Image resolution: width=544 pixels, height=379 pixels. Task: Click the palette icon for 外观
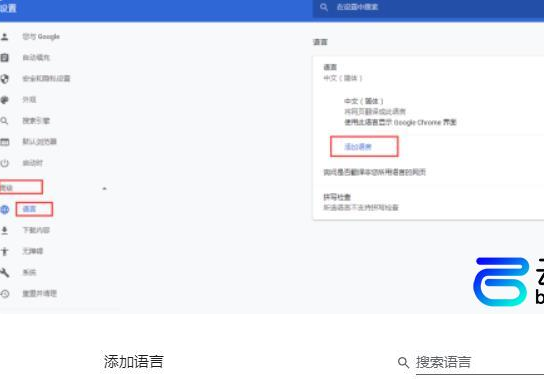point(5,100)
